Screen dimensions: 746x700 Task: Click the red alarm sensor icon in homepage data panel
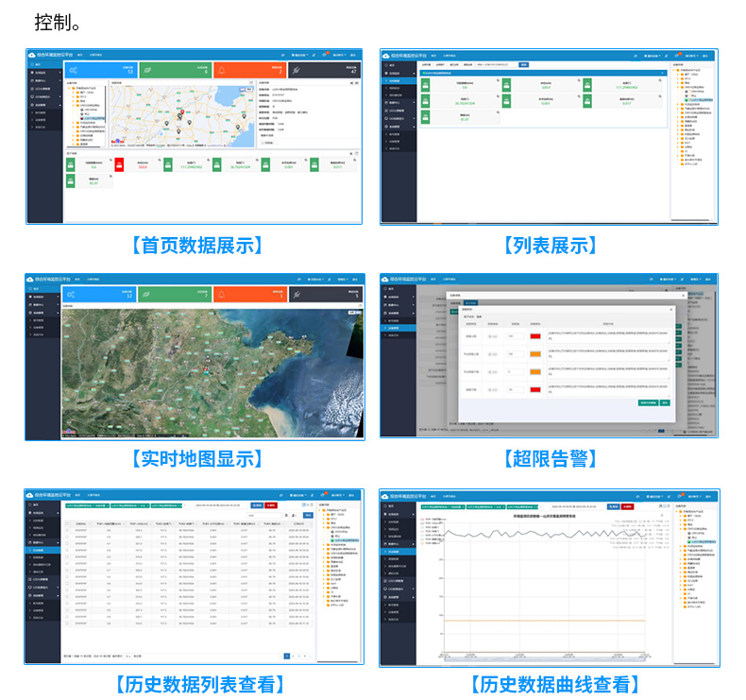tap(120, 164)
